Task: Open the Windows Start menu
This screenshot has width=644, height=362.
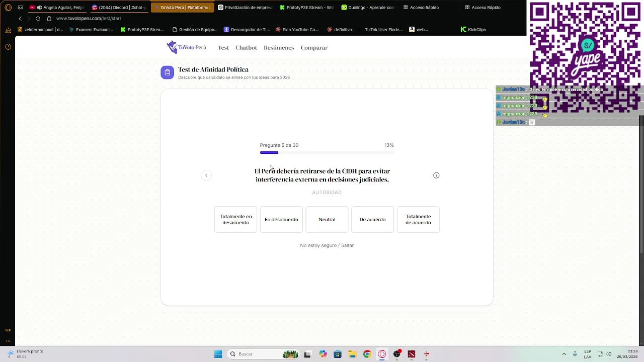Action: 218,354
